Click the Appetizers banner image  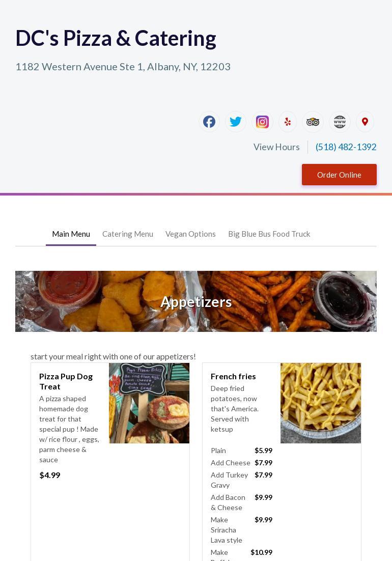[x=196, y=301]
